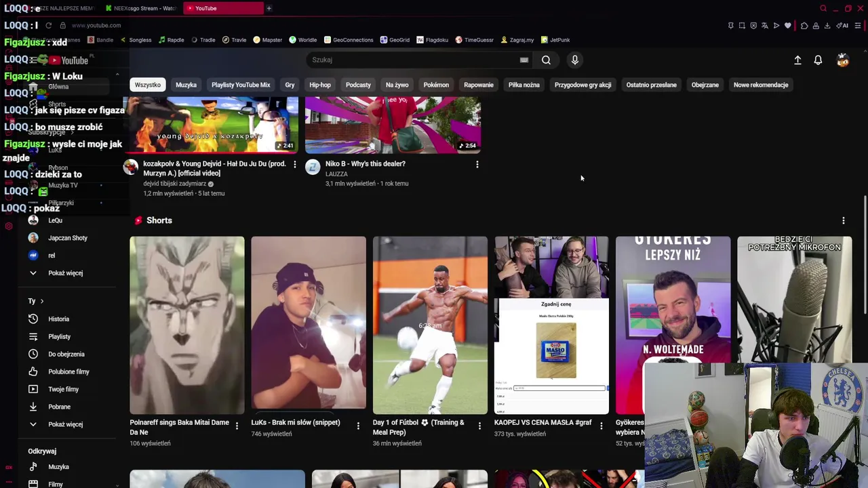Viewport: 868px width, 488px height.
Task: Open the create/upload video icon
Action: (x=797, y=60)
